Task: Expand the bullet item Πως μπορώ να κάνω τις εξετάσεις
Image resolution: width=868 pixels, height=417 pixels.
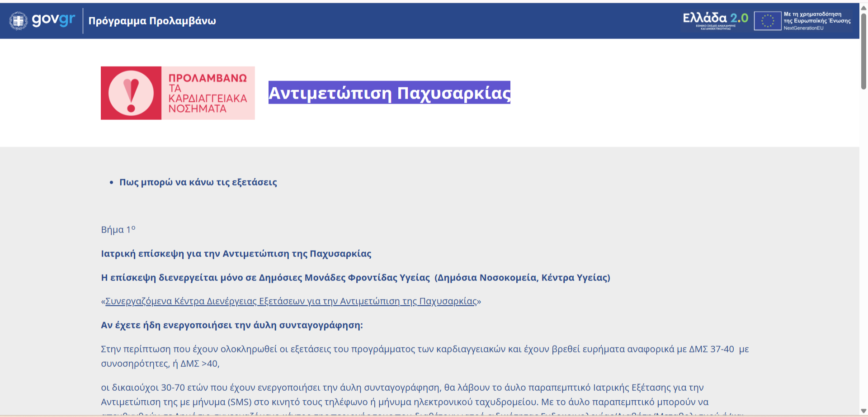Action: [199, 182]
